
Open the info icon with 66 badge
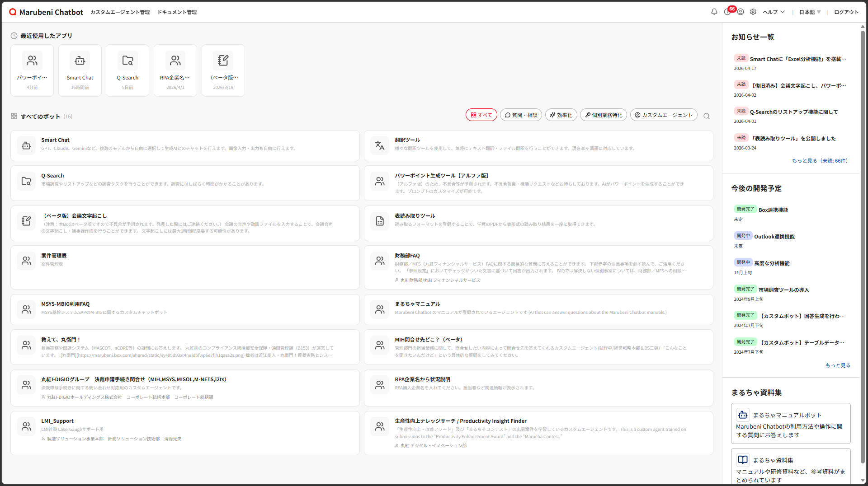(x=727, y=12)
